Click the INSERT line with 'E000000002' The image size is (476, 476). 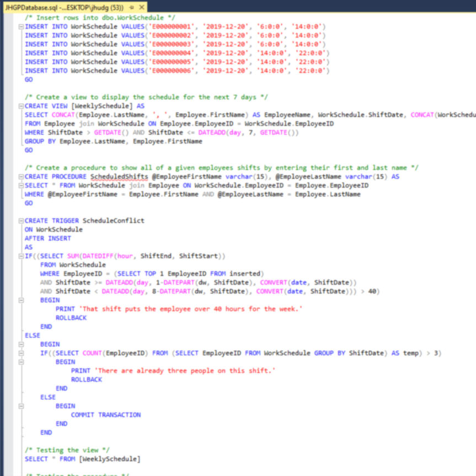point(175,35)
